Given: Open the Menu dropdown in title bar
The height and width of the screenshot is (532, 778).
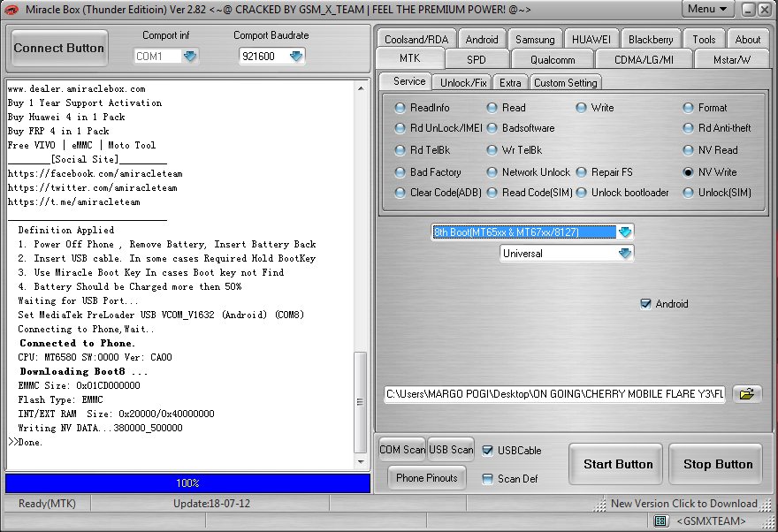Looking at the screenshot, I should 707,9.
